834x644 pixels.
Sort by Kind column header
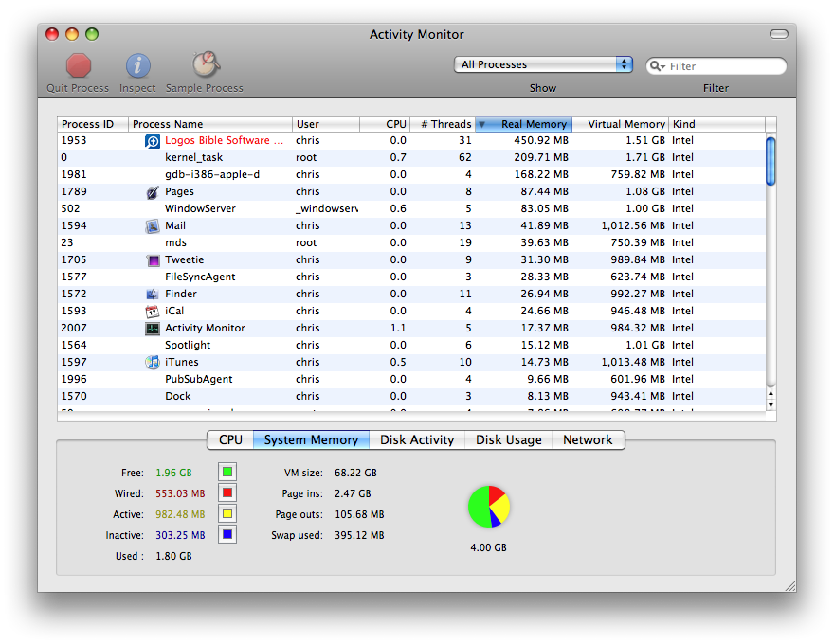[x=717, y=124]
